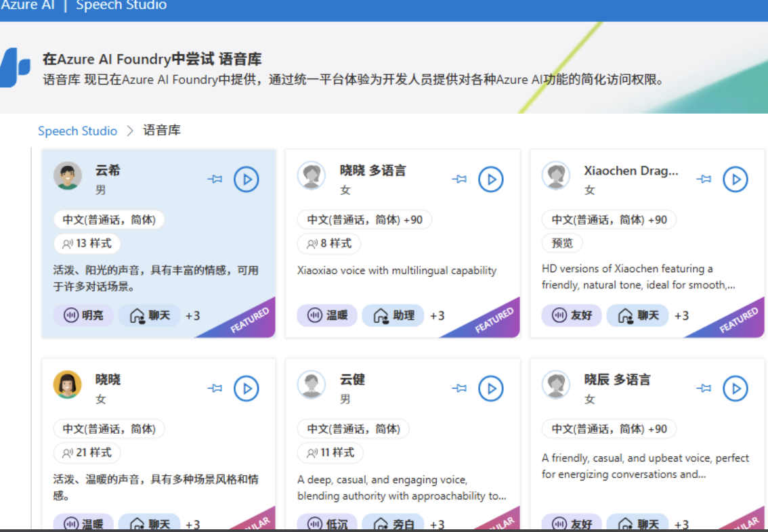This screenshot has width=768, height=532.
Task: Expand +3 more tags on Xiaochen Dragon card
Action: 681,316
